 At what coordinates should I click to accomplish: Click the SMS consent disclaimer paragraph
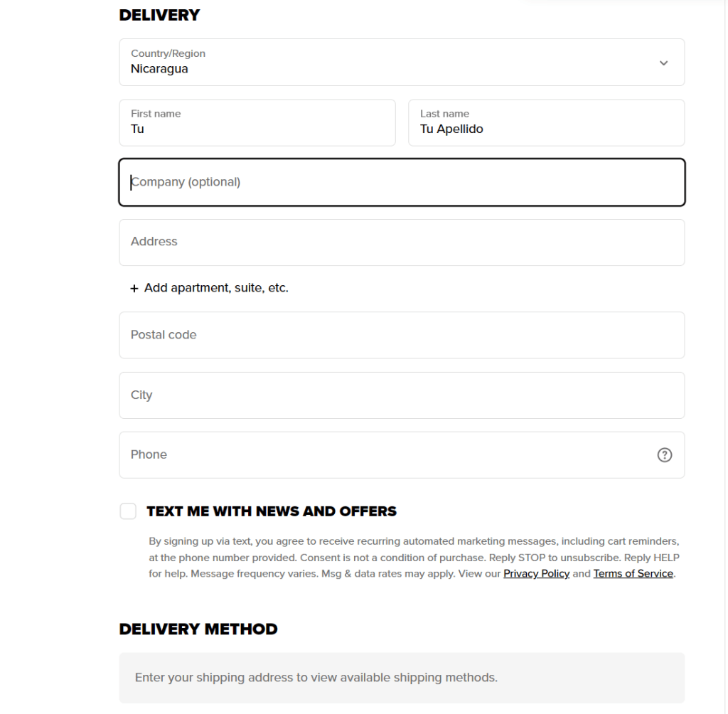tap(414, 558)
